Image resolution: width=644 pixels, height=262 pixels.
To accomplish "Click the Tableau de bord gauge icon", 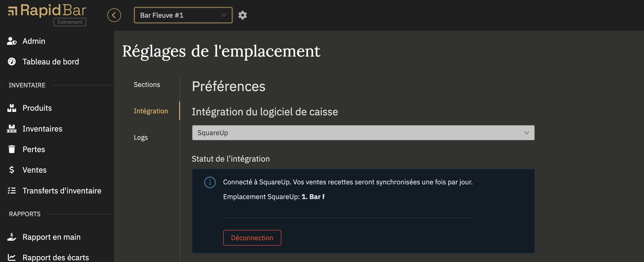I will (x=12, y=61).
